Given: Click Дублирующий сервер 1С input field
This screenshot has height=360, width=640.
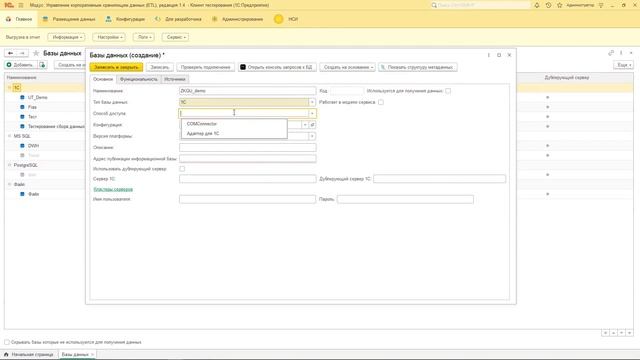Looking at the screenshot, I should 440,179.
